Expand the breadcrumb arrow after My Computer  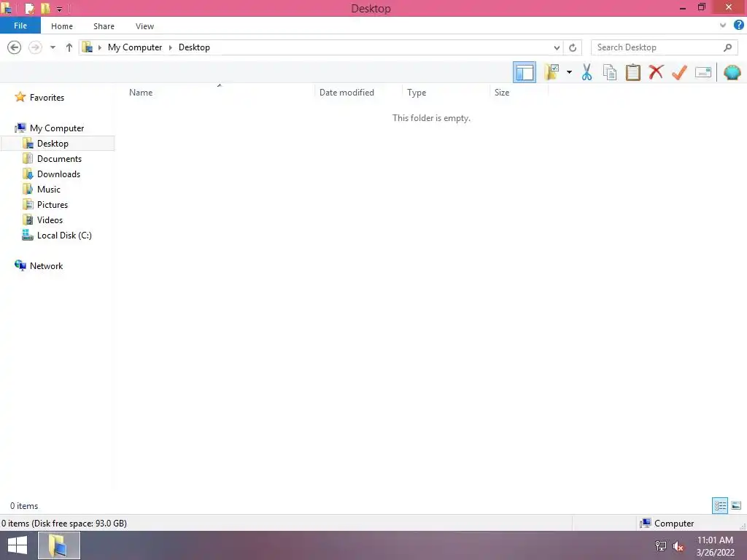point(170,47)
